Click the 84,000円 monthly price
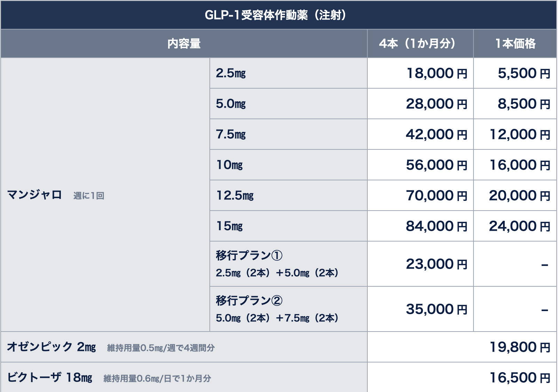The width and height of the screenshot is (558, 392). tap(437, 226)
